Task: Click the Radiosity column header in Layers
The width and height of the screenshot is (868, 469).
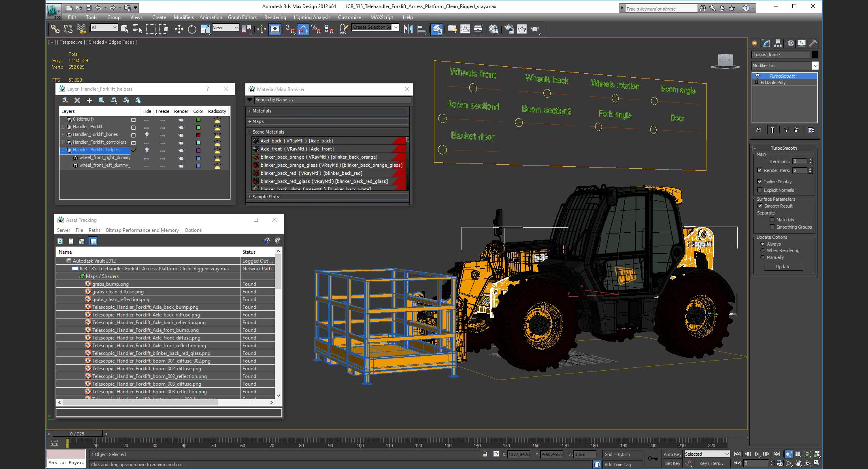Action: [217, 111]
